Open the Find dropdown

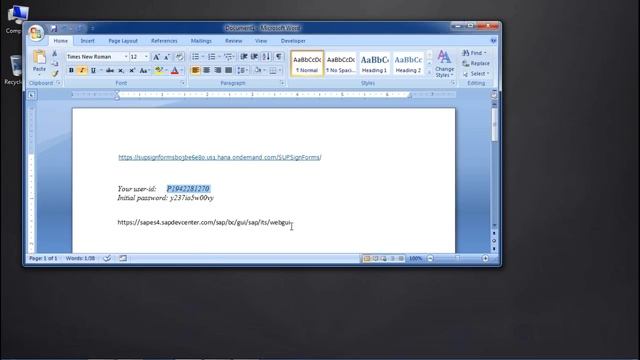(474, 53)
